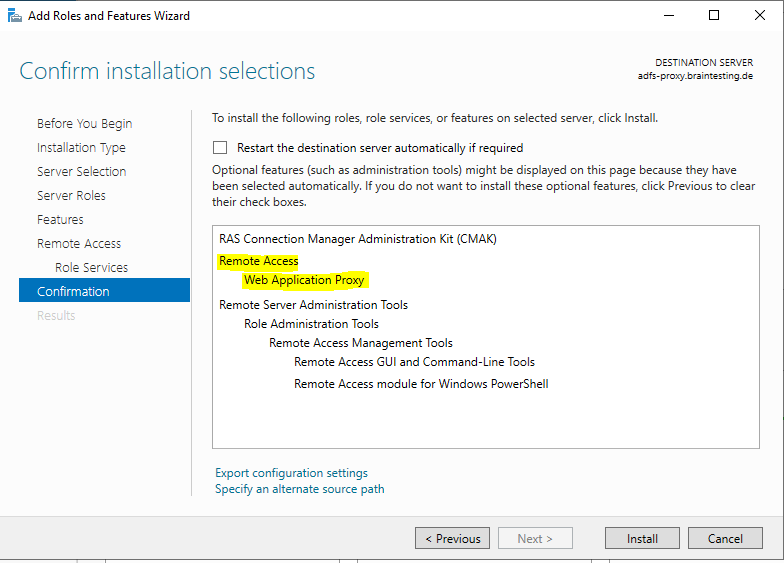This screenshot has width=784, height=563.
Task: Go to the Features step
Action: click(x=60, y=220)
